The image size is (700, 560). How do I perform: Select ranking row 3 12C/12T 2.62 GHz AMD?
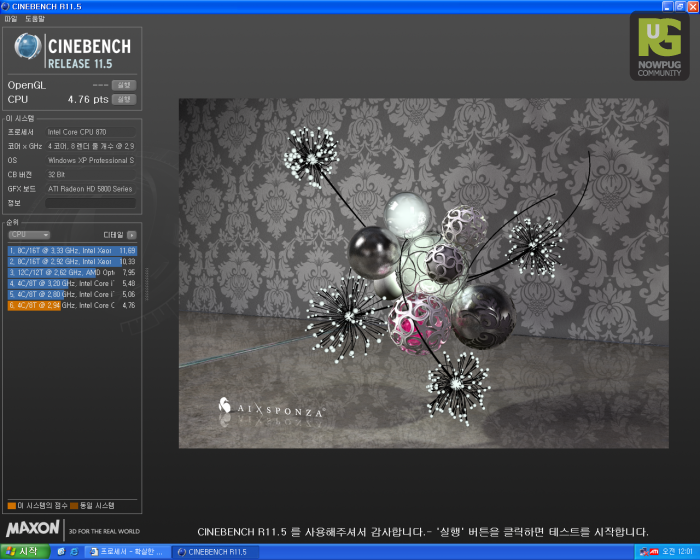pos(72,272)
